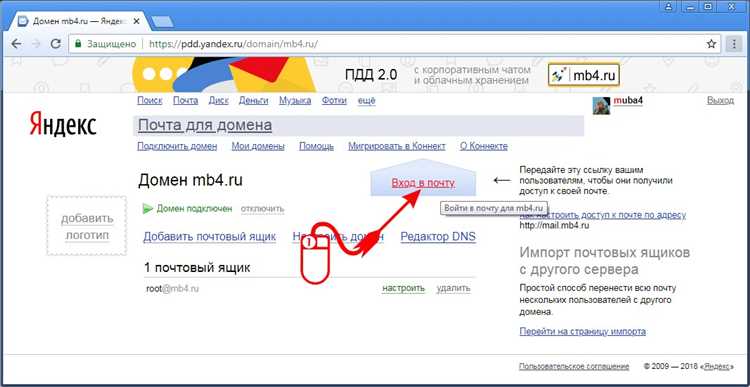Open the Chrome three-dot menu

(733, 44)
